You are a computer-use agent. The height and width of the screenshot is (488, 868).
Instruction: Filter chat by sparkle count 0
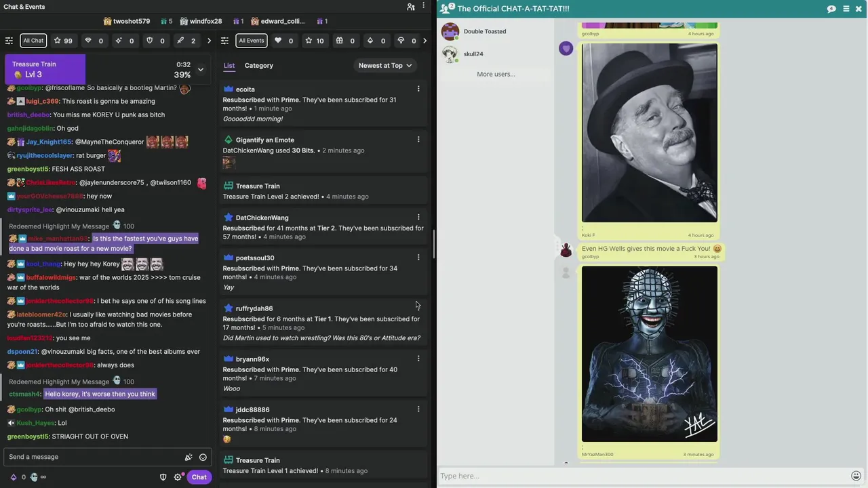point(124,41)
